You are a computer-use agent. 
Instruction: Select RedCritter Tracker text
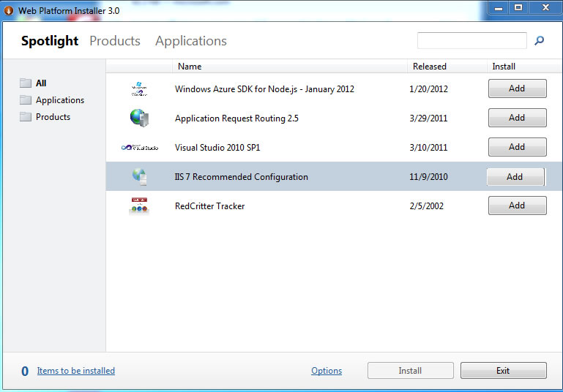[x=209, y=206]
